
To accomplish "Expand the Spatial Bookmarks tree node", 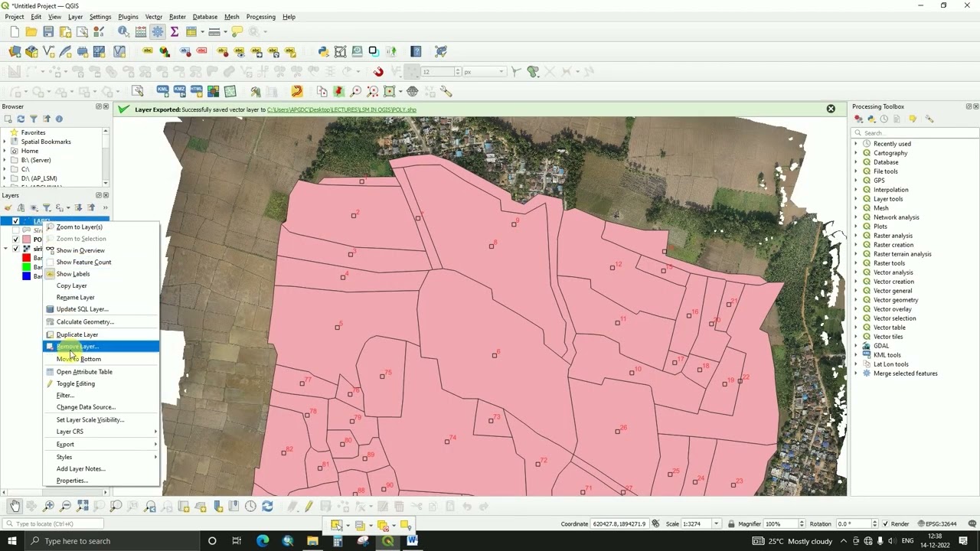I will [x=5, y=142].
